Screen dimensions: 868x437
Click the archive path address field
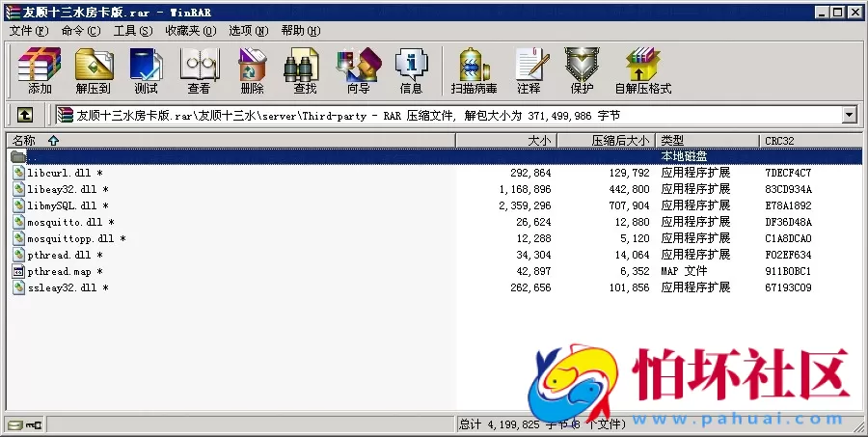(448, 115)
